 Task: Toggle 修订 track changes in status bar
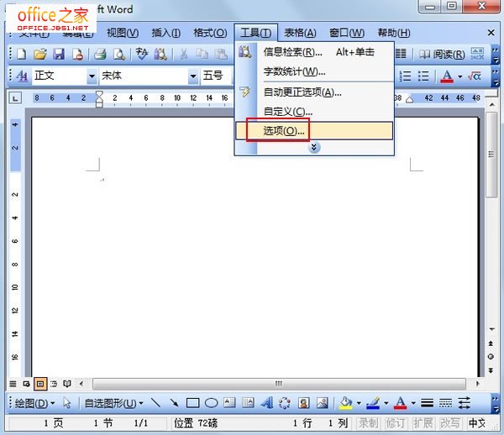point(396,423)
